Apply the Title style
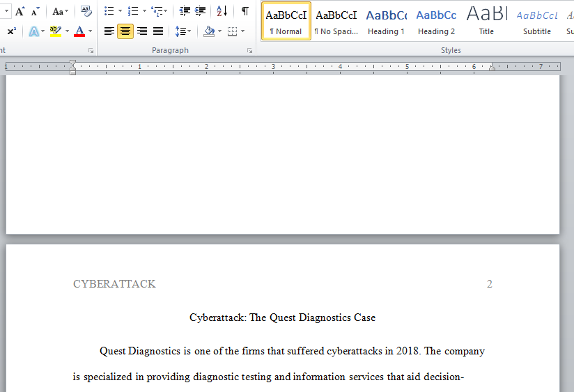Screen dimensions: 574x392 tap(486, 21)
